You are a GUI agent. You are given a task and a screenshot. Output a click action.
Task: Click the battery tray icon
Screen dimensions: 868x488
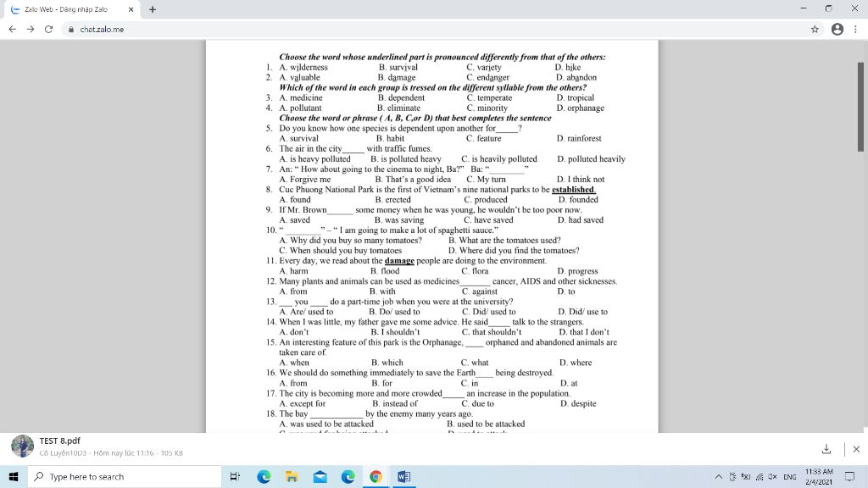pos(746,476)
